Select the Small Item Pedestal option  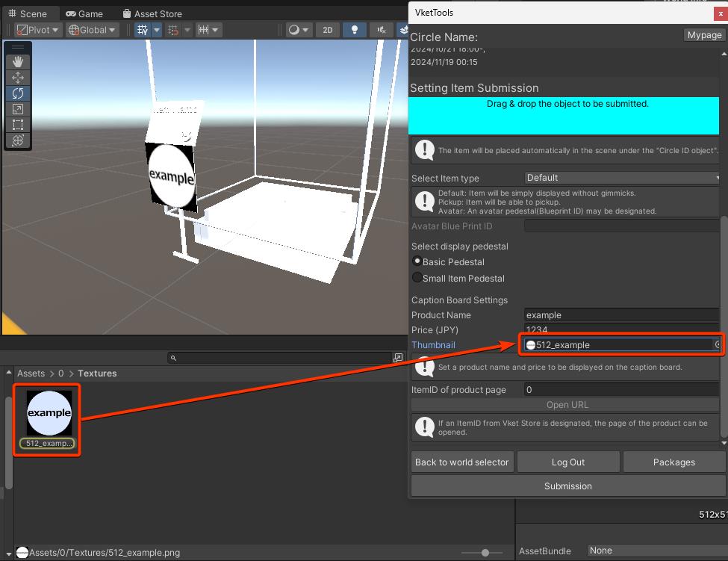pos(417,278)
